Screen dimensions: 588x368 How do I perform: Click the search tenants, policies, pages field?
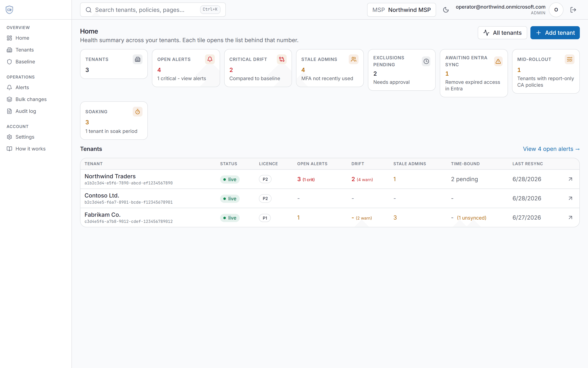point(153,10)
